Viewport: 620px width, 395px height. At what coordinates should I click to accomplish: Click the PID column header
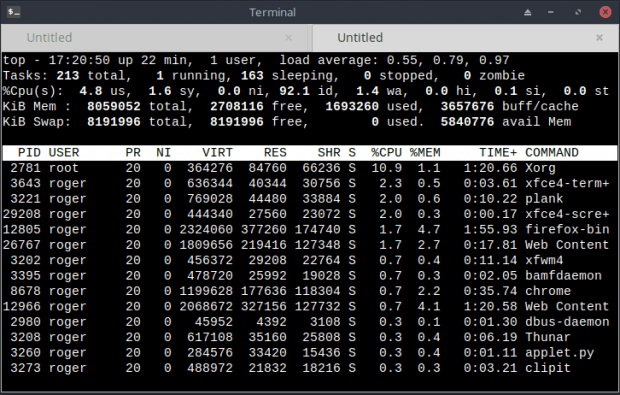pos(29,153)
